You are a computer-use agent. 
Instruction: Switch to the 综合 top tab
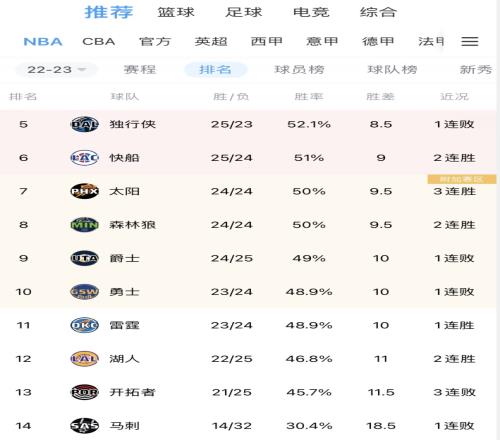pos(378,12)
